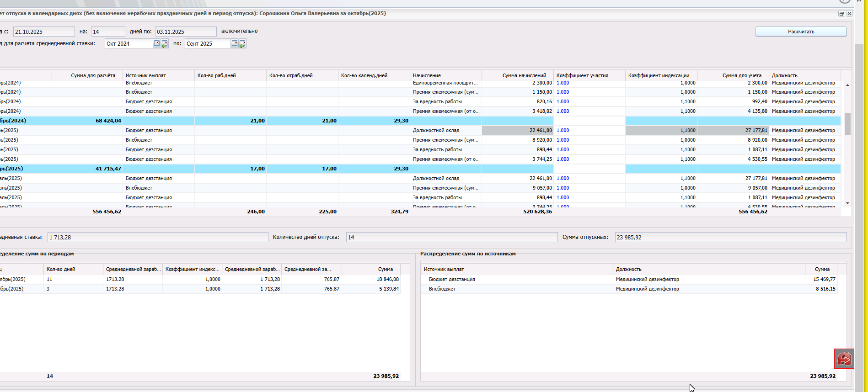Click green arrow icon beside Сент 2025
868x392 pixels.
coord(242,44)
